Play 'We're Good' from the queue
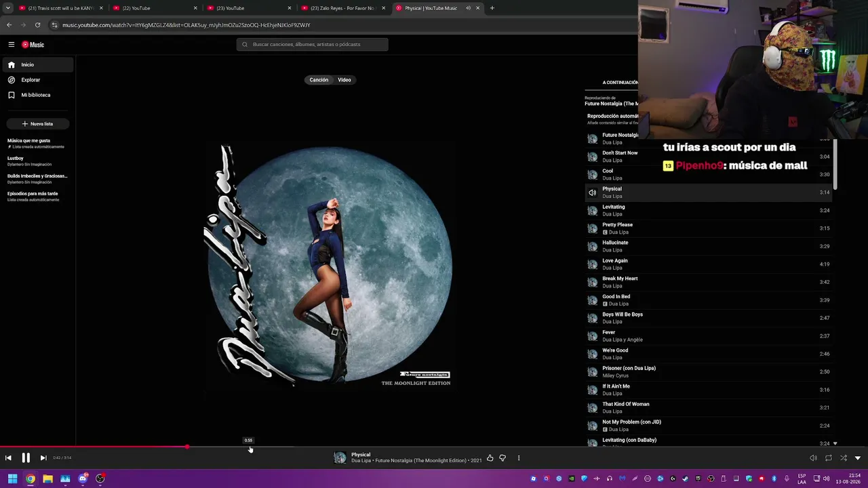Image resolution: width=868 pixels, height=488 pixels. coord(709,354)
